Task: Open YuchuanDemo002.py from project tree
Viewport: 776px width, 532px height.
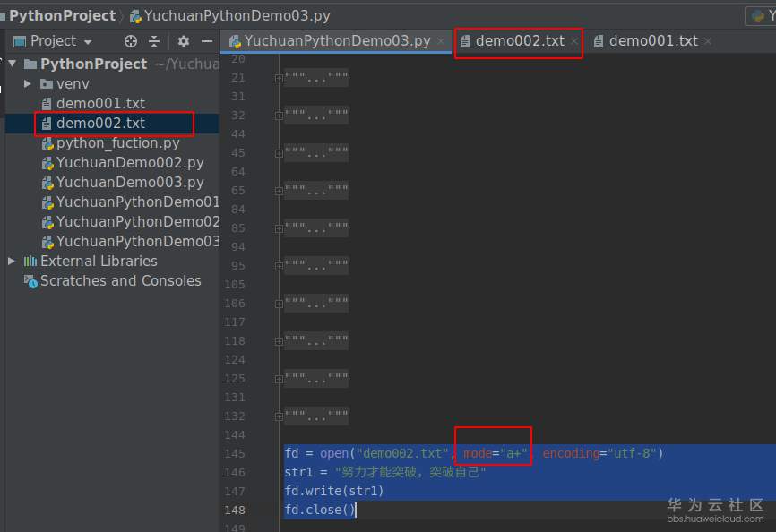Action: [x=130, y=163]
